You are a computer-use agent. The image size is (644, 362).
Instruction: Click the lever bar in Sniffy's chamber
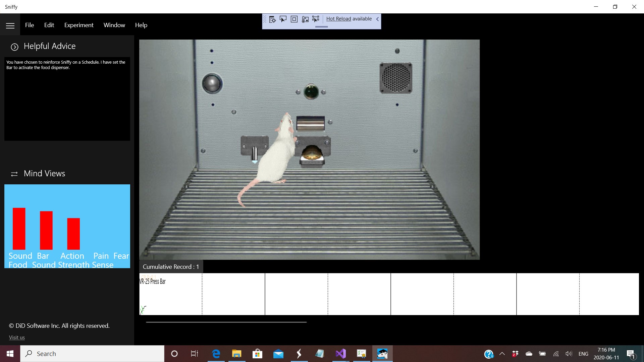[310, 123]
